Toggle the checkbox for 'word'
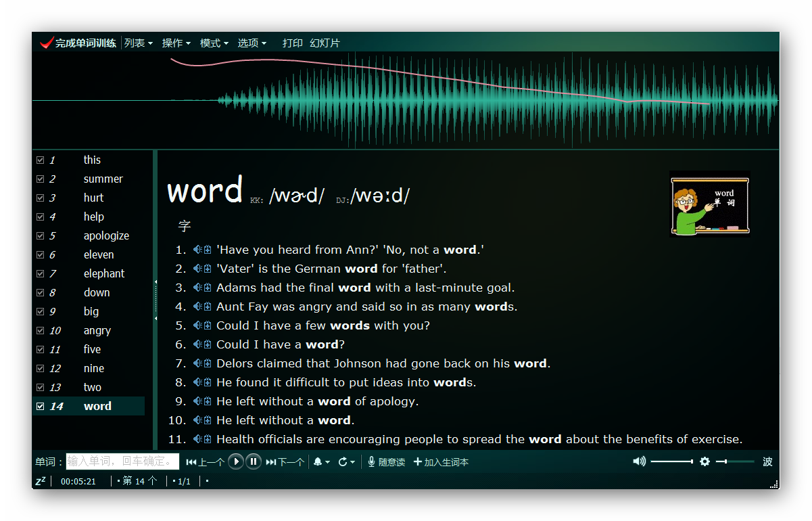 [x=41, y=407]
